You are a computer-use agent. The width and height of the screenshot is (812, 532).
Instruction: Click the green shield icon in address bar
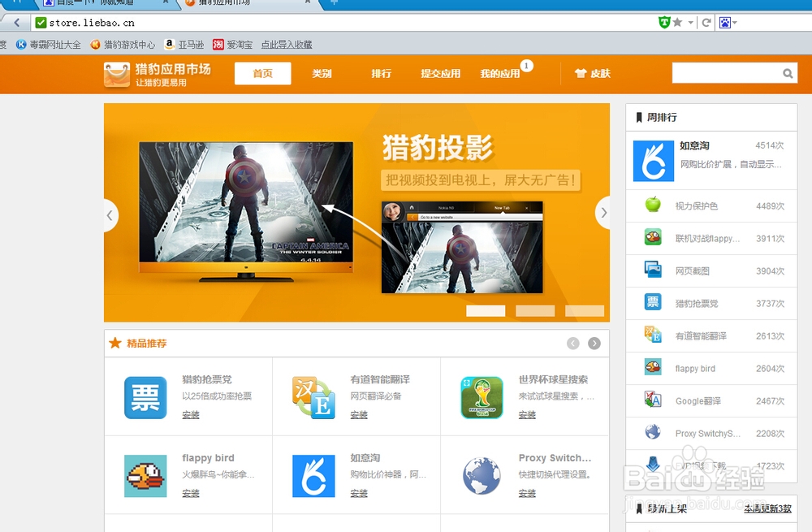point(664,22)
